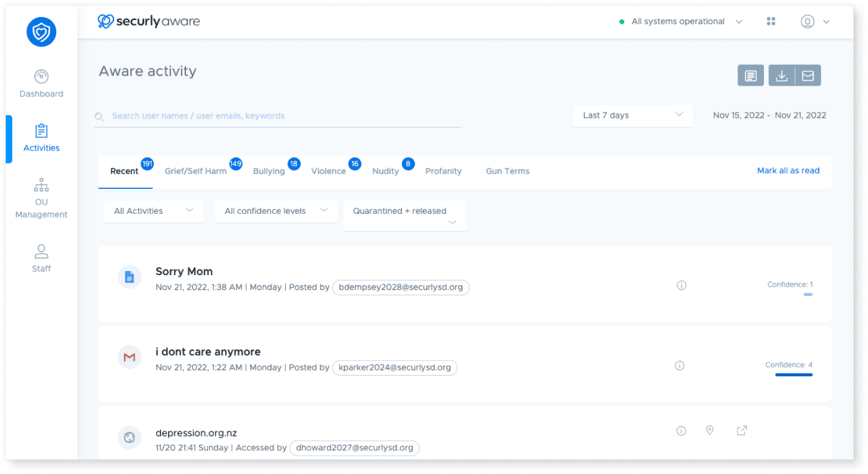Show info for depression.org.nz activity

681,431
